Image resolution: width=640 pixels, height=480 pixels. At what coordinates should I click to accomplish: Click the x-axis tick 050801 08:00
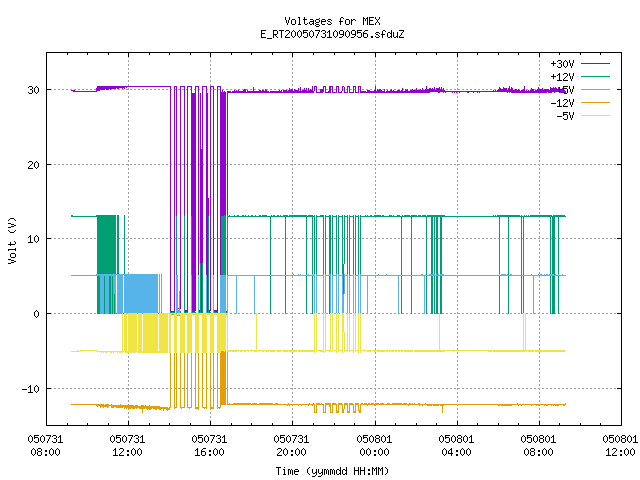click(538, 446)
